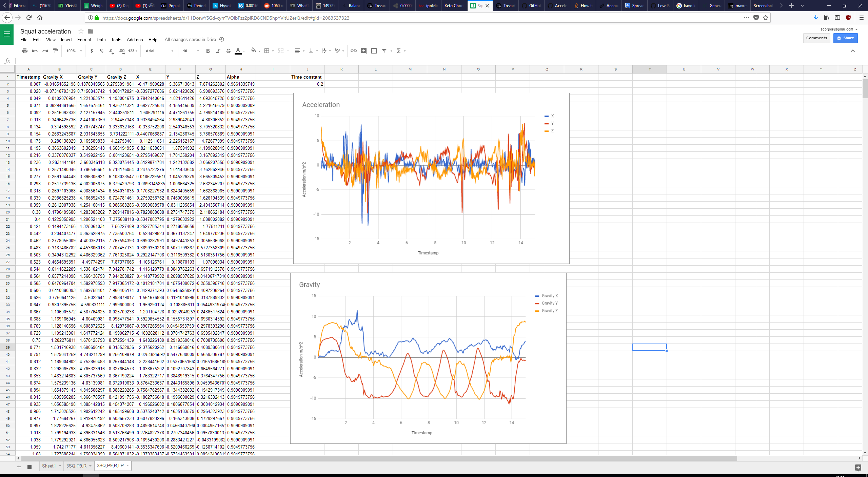Redo the last action
The height and width of the screenshot is (477, 868).
coord(45,51)
